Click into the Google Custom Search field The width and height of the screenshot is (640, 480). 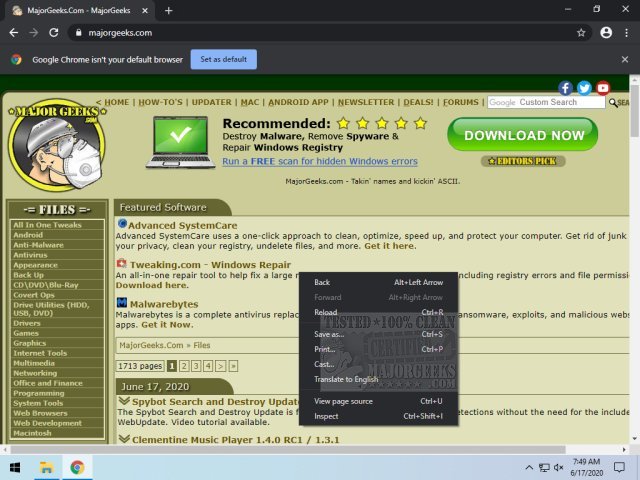click(545, 102)
